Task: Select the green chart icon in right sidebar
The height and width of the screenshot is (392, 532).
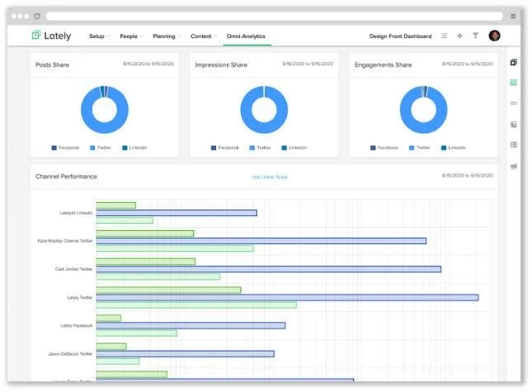Action: [514, 83]
